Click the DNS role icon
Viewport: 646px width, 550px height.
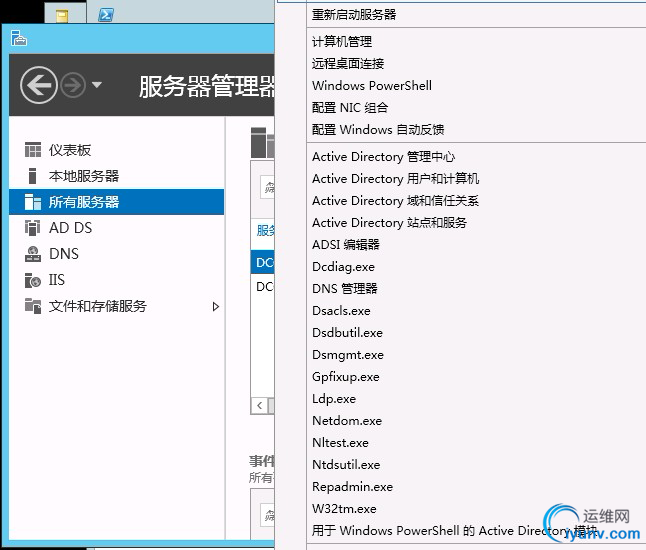click(x=33, y=254)
